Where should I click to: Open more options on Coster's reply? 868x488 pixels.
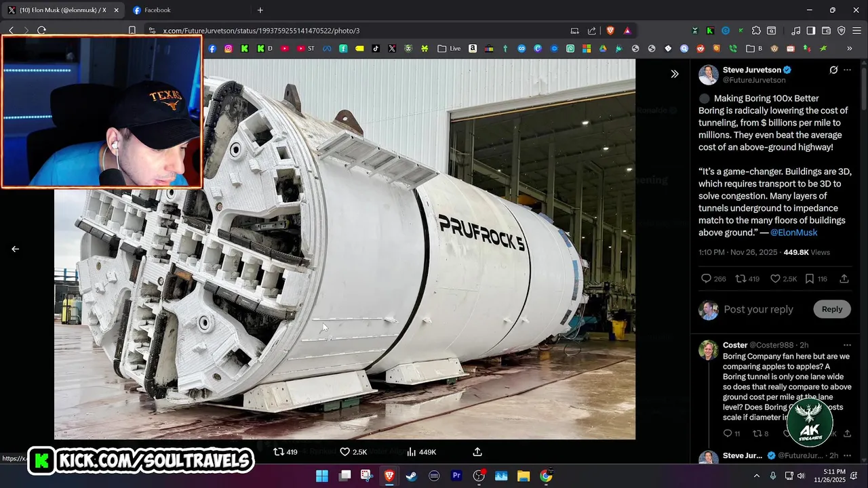click(847, 345)
